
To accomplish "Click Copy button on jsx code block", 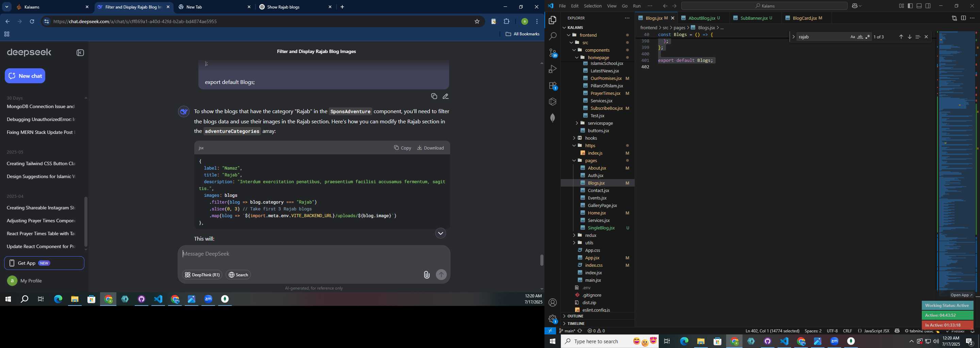I will (x=403, y=148).
